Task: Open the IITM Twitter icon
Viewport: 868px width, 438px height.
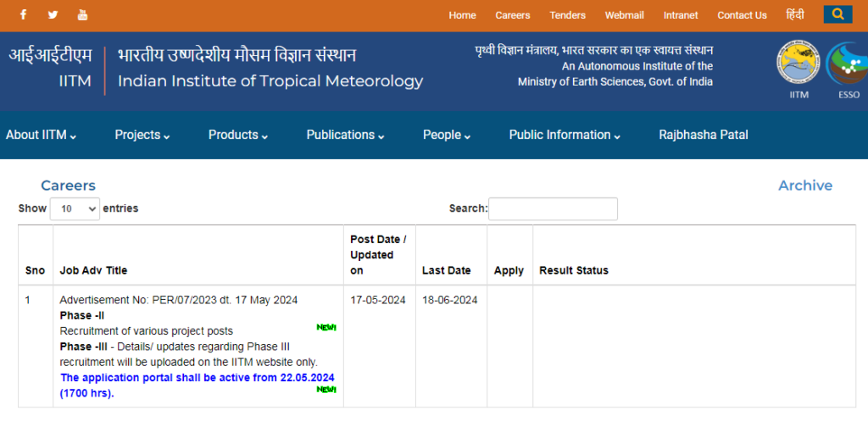Action: 53,14
